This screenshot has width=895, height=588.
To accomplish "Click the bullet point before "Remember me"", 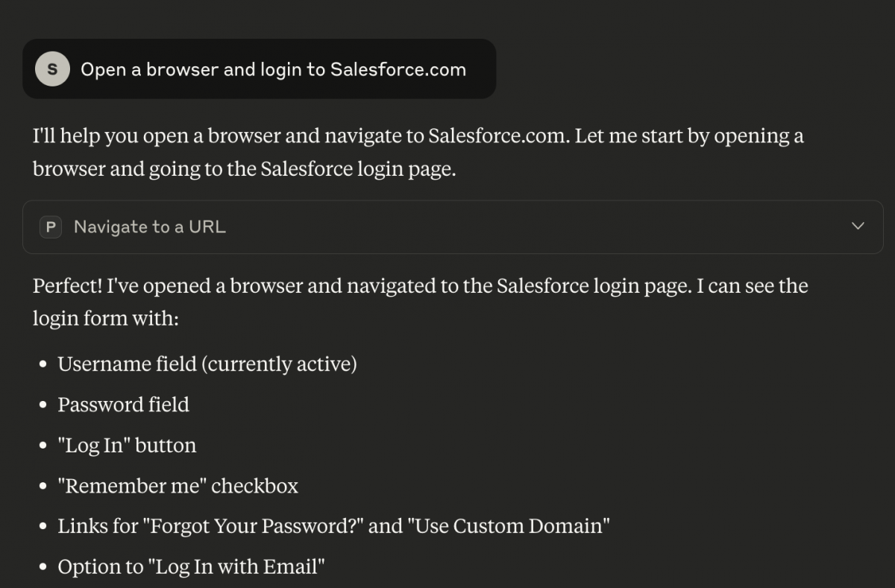I will pos(43,487).
